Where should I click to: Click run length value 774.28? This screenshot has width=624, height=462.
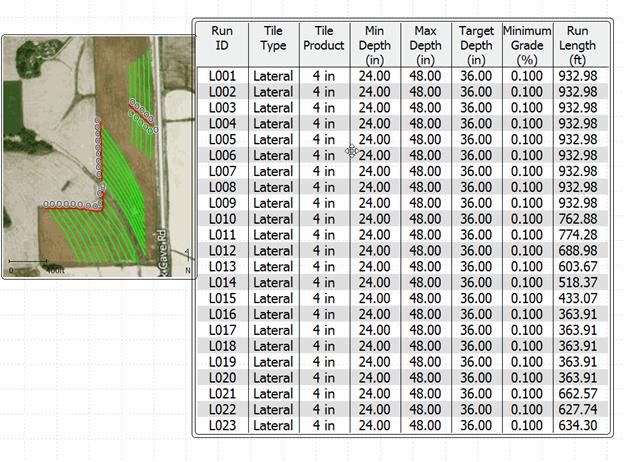point(578,235)
